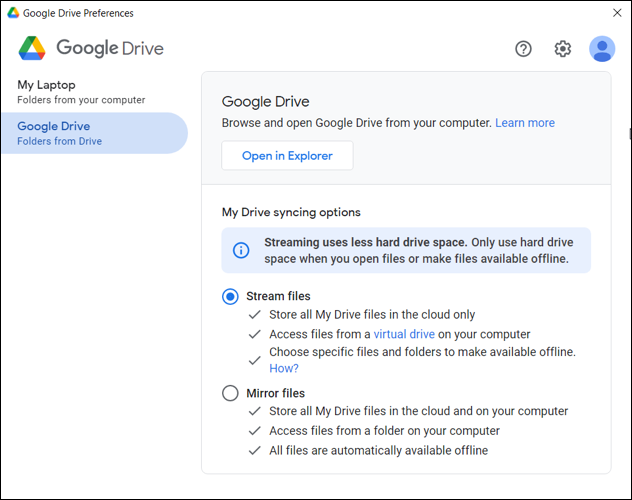Switch to Google Drive folders section
632x500 pixels.
[94, 133]
